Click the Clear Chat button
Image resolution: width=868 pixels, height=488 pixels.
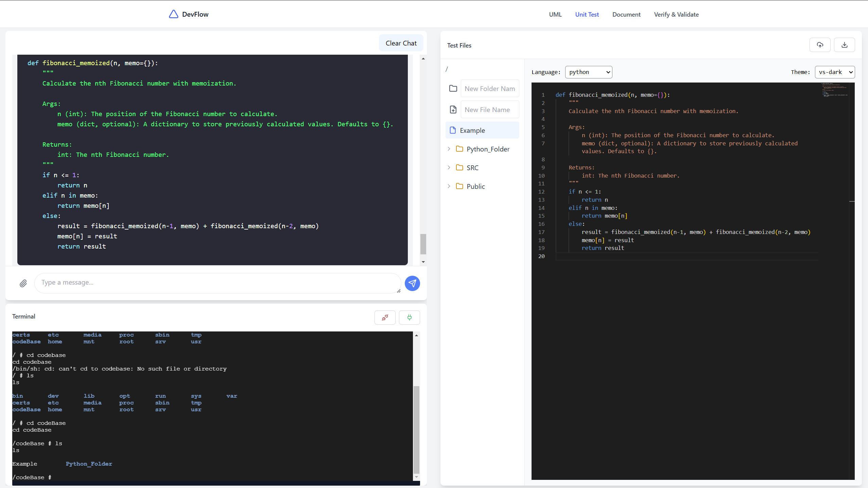pyautogui.click(x=401, y=43)
